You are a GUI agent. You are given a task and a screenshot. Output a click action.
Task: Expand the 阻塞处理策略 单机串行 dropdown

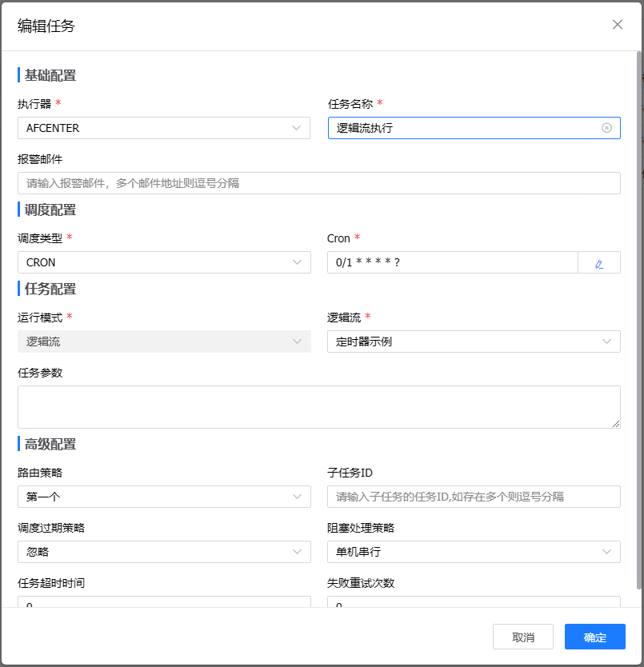[x=474, y=552]
